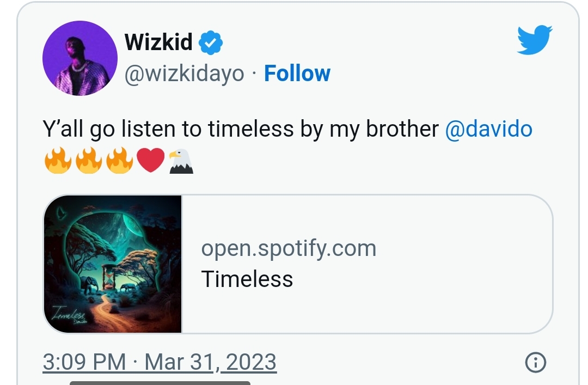Click the eagle emoji
The height and width of the screenshot is (385, 588).
coord(181,161)
